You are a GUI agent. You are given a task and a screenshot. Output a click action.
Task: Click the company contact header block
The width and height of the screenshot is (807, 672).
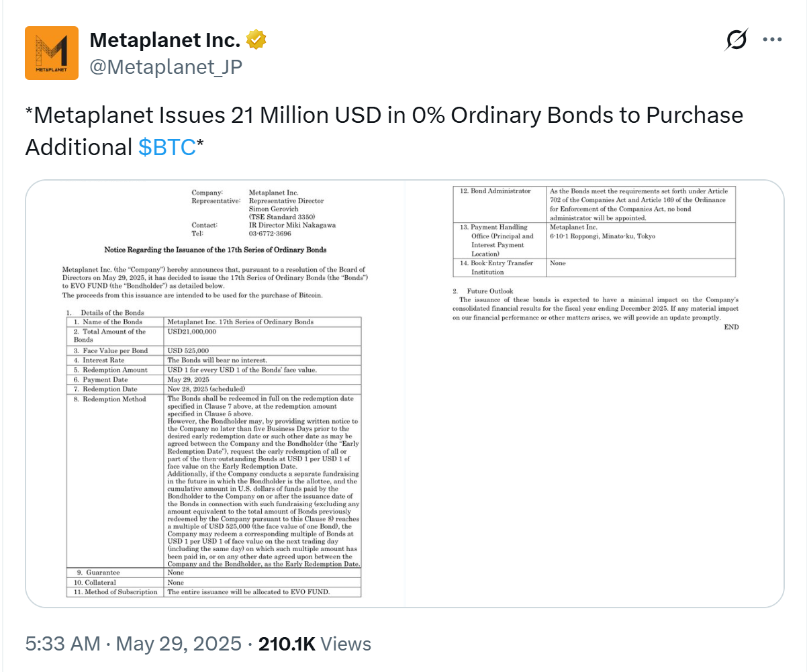[x=263, y=213]
